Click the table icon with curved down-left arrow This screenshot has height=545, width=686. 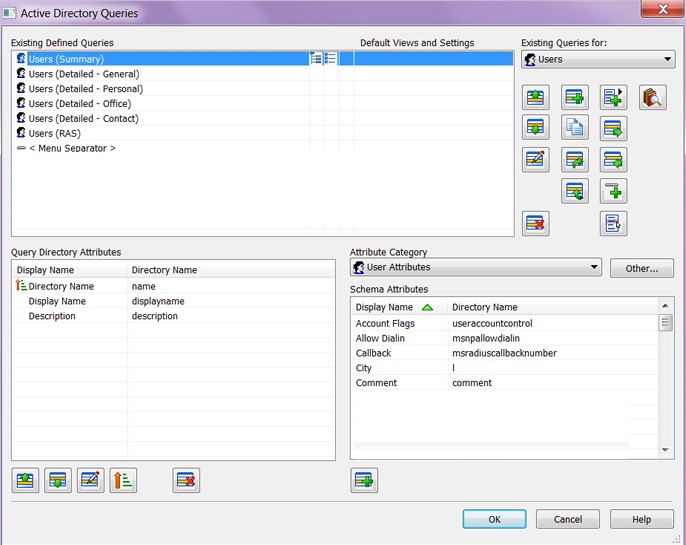(574, 191)
